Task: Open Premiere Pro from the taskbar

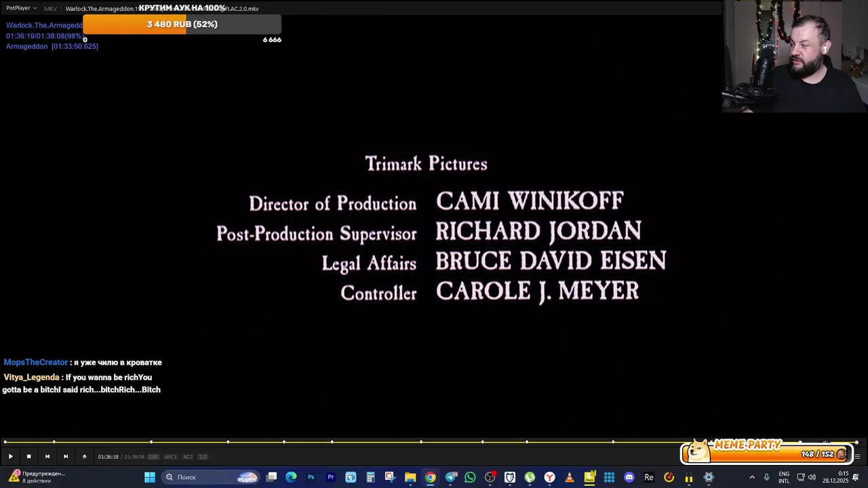Action: [x=331, y=477]
